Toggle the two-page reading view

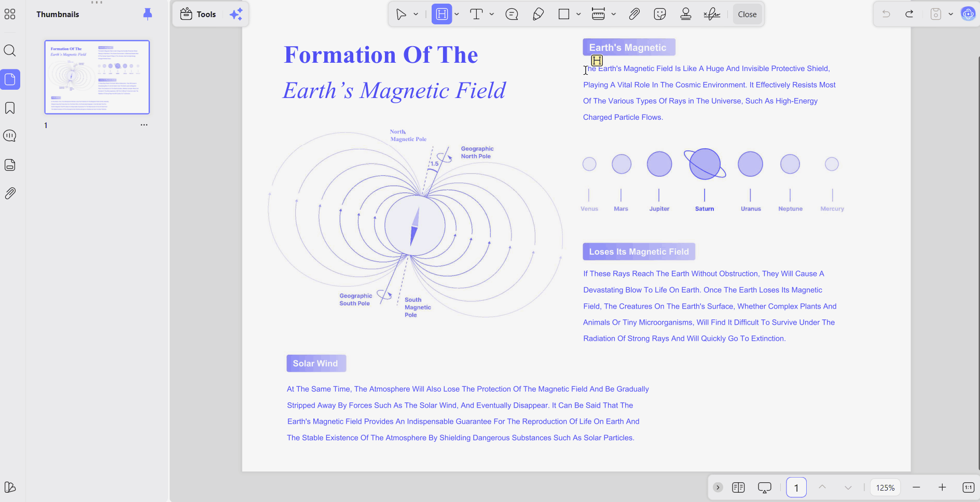[738, 487]
